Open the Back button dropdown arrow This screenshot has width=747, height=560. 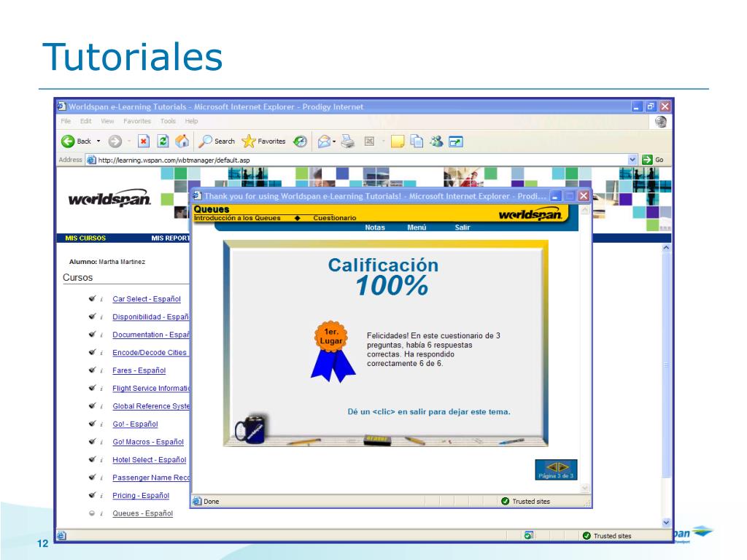click(98, 141)
